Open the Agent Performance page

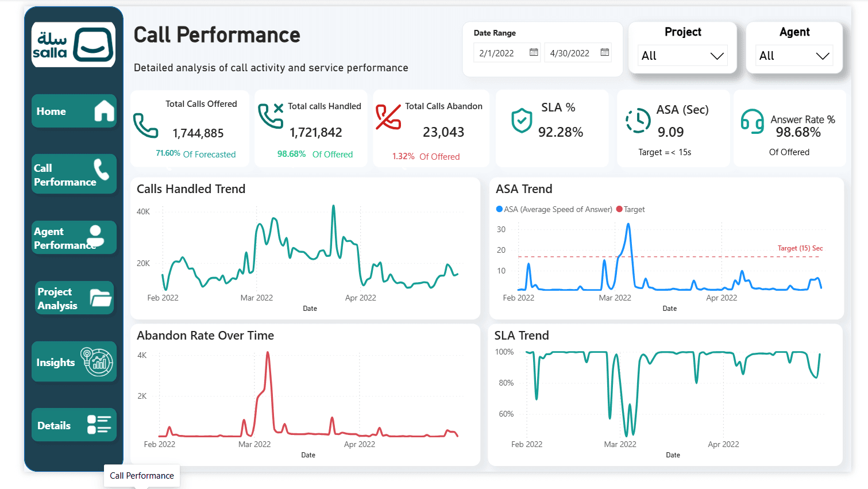(x=74, y=237)
